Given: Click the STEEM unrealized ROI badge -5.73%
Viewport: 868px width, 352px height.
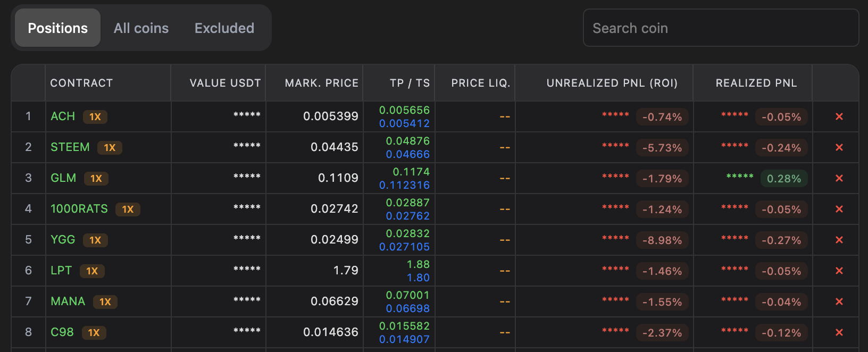Looking at the screenshot, I should pyautogui.click(x=662, y=148).
